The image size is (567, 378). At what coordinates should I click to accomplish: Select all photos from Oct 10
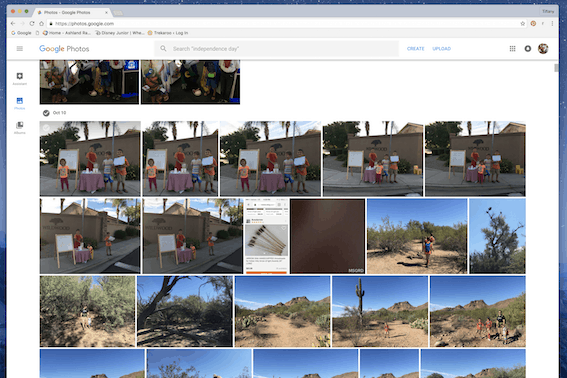point(46,113)
